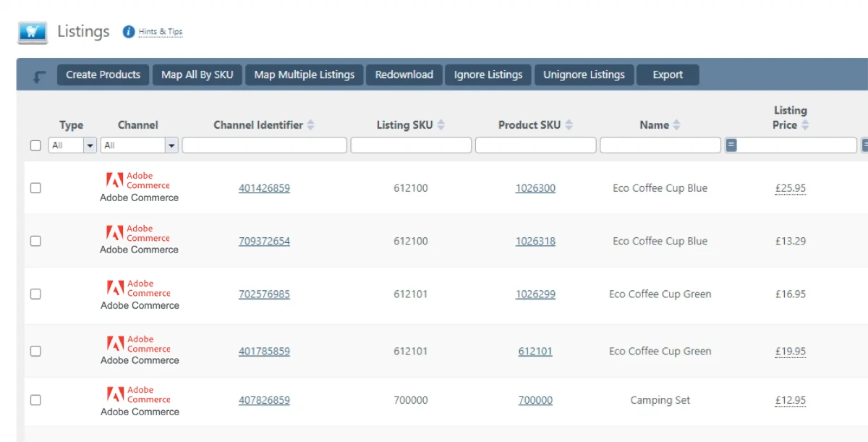Click Listing SKU 700000 cell
Screen dimensions: 868x442
click(411, 400)
